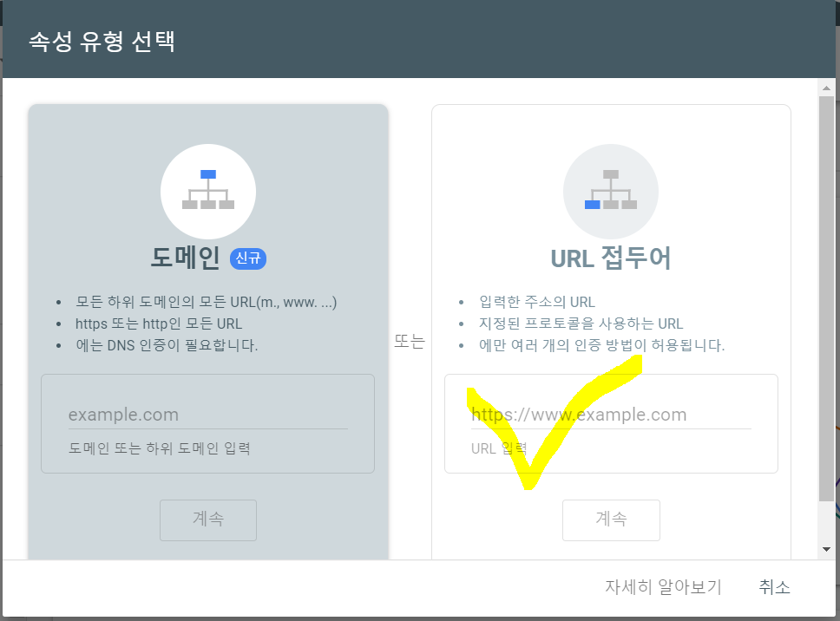Click the scrollbar up arrow
Viewport: 840px width, 621px height.
[826, 88]
